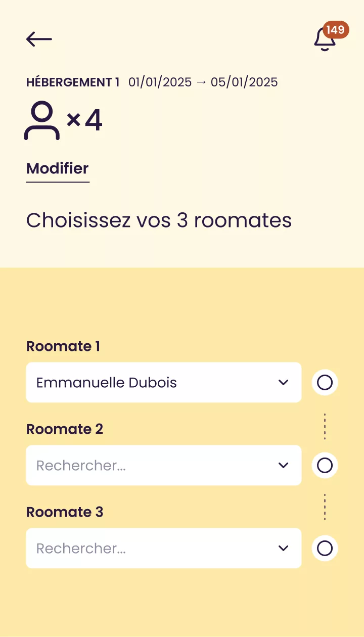Focus the Roomate 3 Rechercher search field
This screenshot has height=637, width=364.
pos(147,548)
